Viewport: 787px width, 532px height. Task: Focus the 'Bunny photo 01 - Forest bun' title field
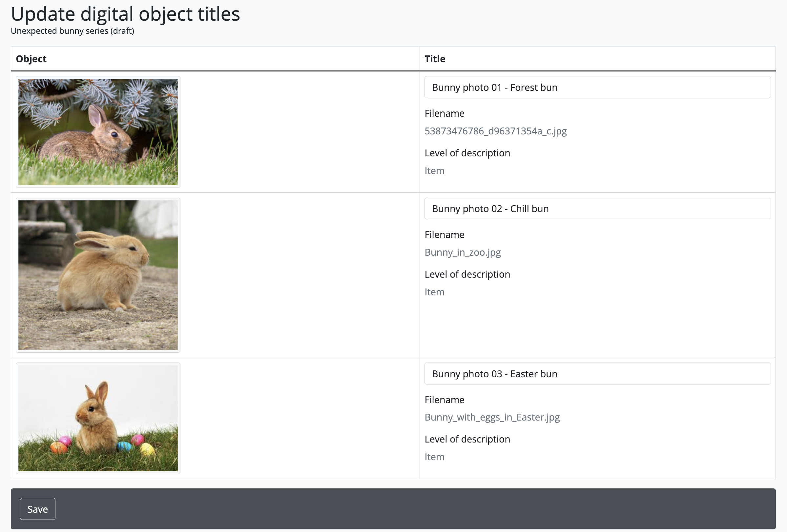pos(597,87)
